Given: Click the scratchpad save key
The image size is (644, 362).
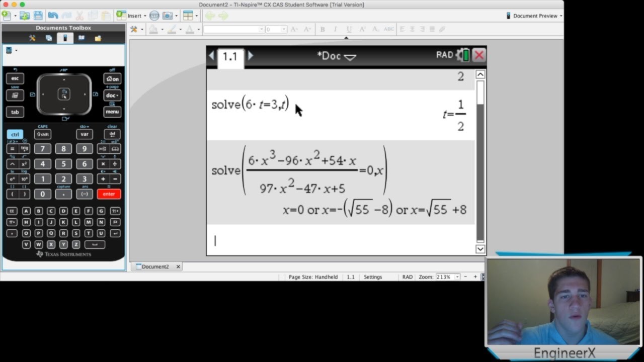Looking at the screenshot, I should tap(15, 95).
